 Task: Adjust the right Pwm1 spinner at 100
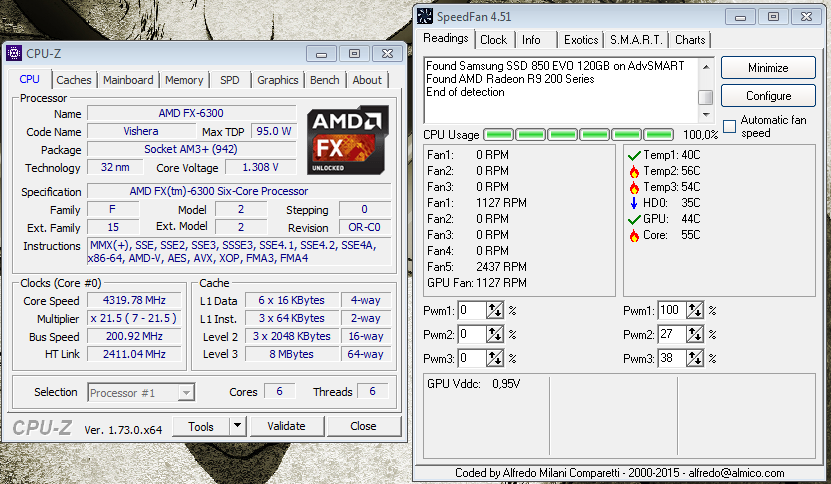tap(694, 310)
